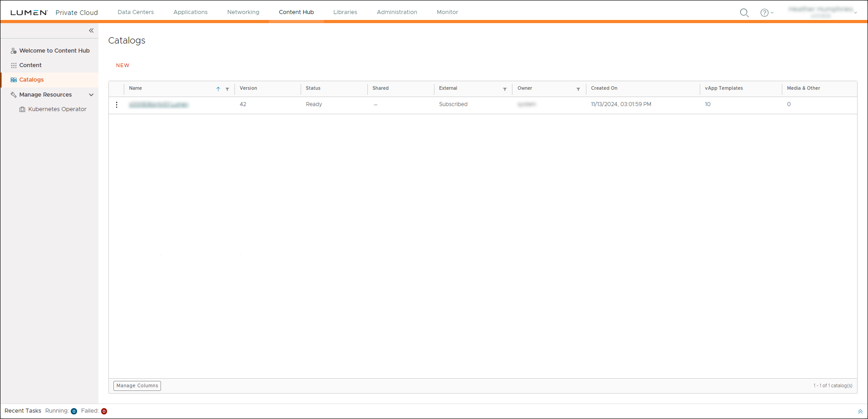Select Catalogs in the sidebar
This screenshot has height=419, width=868.
point(31,80)
